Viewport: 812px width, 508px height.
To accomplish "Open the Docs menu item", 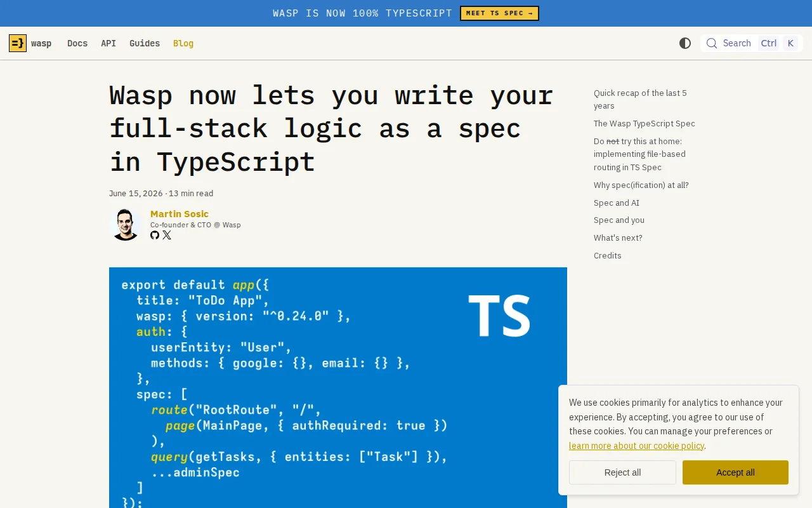I will coord(77,43).
